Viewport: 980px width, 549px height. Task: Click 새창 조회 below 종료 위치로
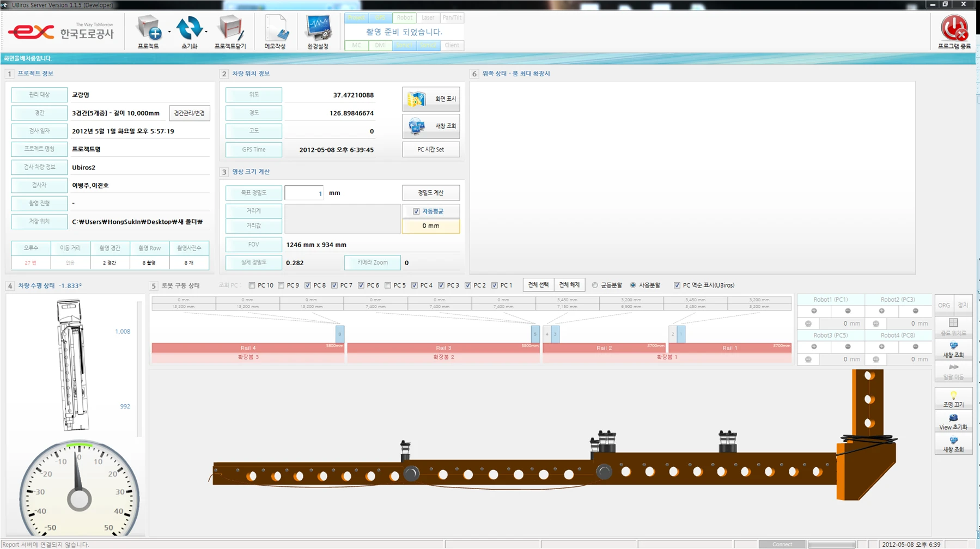(x=953, y=350)
